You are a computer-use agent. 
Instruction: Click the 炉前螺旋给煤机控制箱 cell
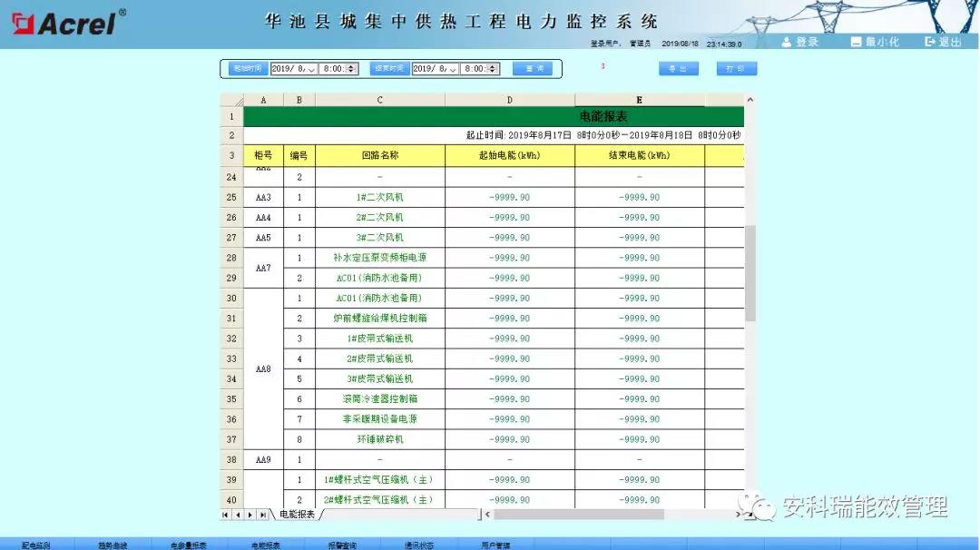click(380, 319)
